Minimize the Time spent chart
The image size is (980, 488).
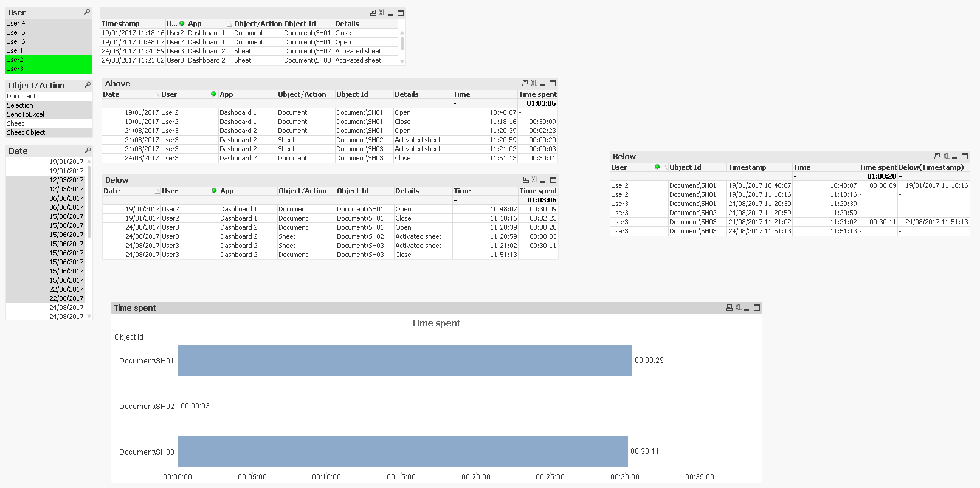coord(747,308)
